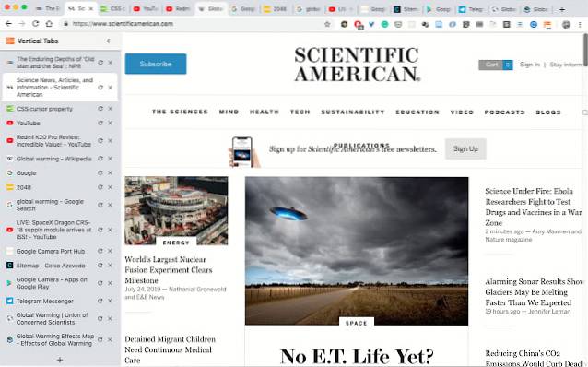This screenshot has width=588, height=367.
Task: Add a new tab at sidebar bottom
Action: click(60, 360)
